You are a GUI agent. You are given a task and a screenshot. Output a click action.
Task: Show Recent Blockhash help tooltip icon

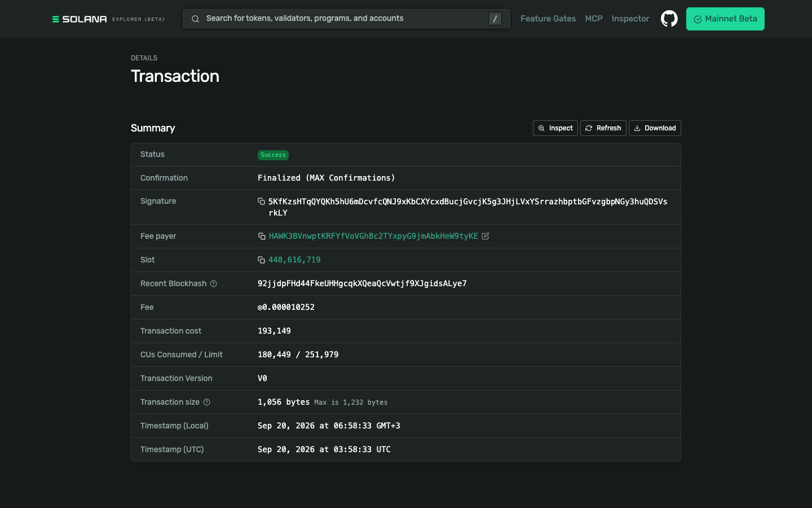(213, 284)
